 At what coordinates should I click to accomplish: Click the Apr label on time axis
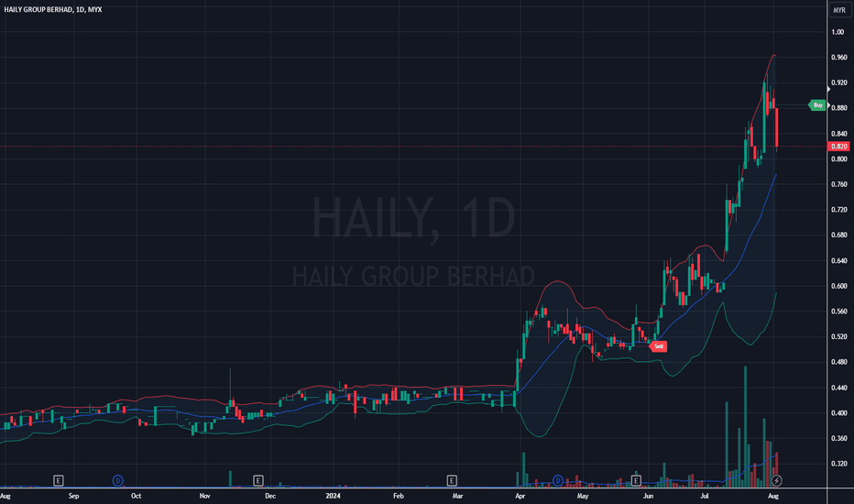520,496
